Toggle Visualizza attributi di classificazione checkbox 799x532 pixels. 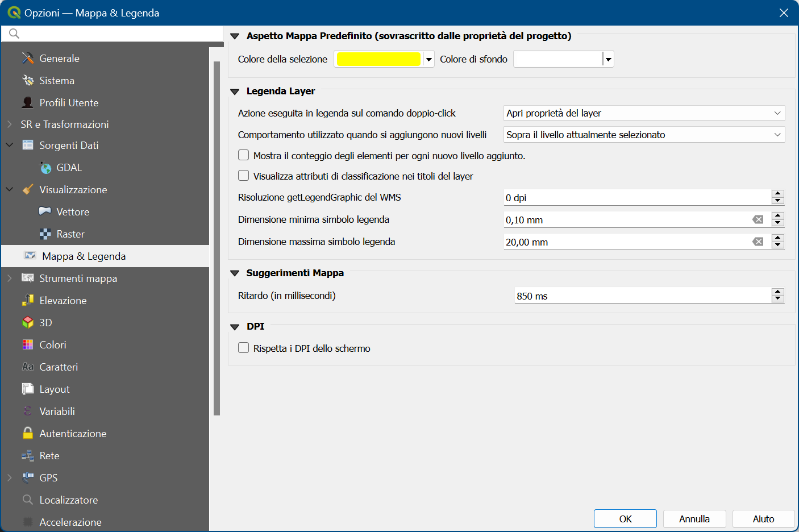(x=244, y=176)
